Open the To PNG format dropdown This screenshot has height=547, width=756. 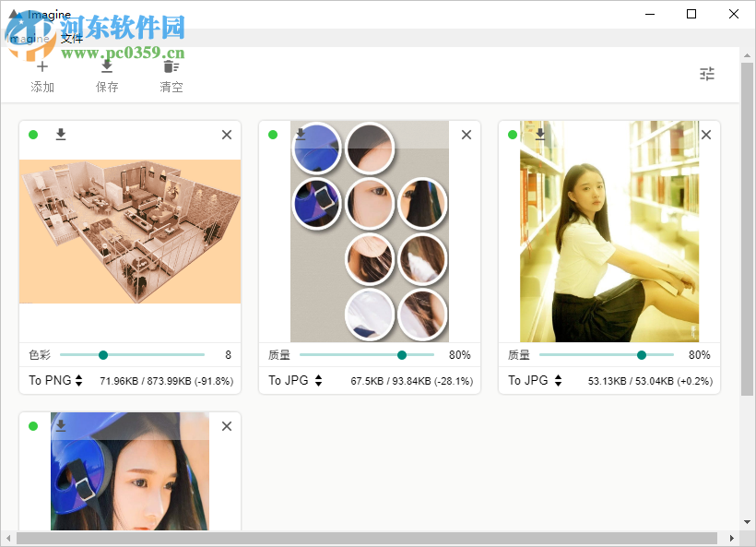55,381
